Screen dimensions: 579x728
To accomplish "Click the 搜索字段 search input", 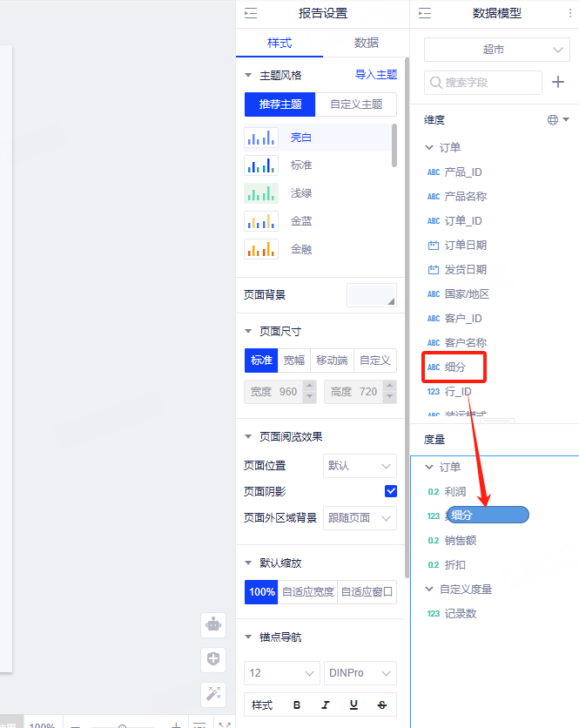I will coord(484,82).
